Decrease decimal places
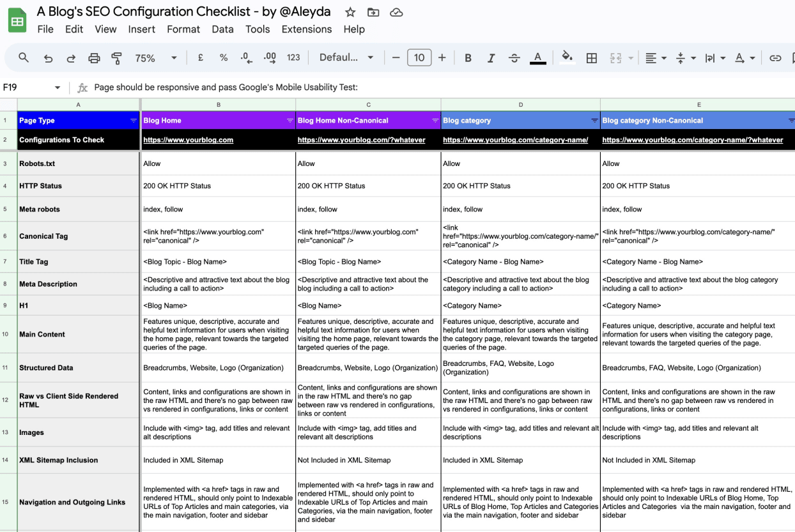The image size is (795, 532). [247, 57]
